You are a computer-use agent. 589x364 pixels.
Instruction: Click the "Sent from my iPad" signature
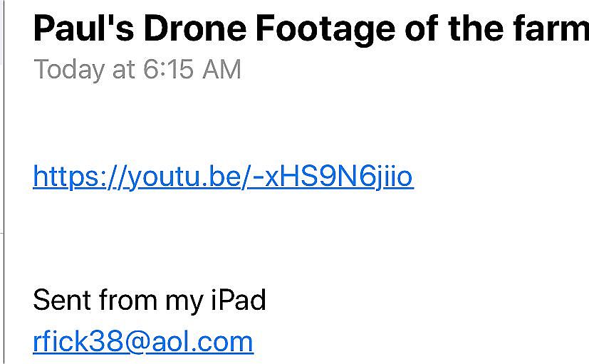tap(150, 300)
